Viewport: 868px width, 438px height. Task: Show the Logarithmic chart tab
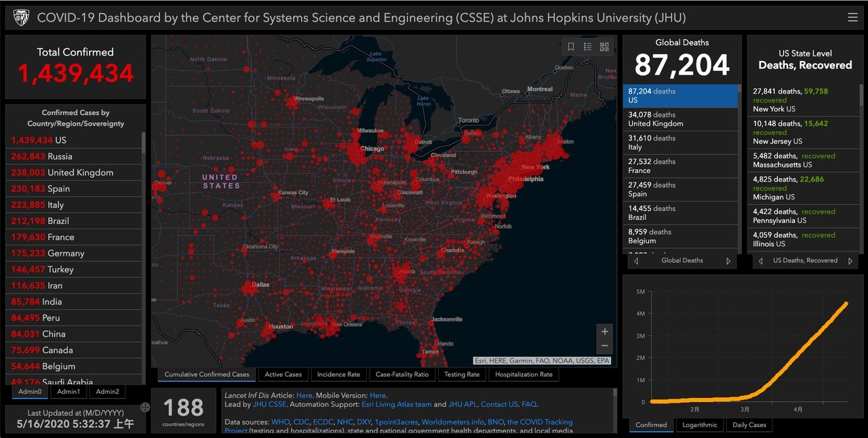[x=699, y=425]
